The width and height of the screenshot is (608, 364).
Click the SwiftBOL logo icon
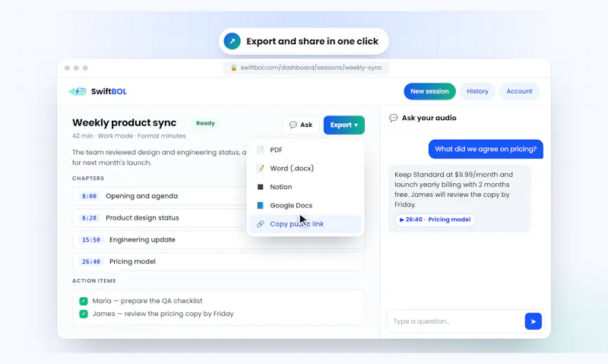tap(78, 91)
